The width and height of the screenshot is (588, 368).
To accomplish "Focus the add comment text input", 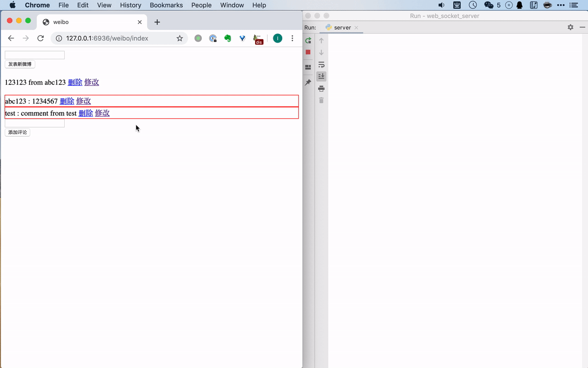I will (x=35, y=123).
